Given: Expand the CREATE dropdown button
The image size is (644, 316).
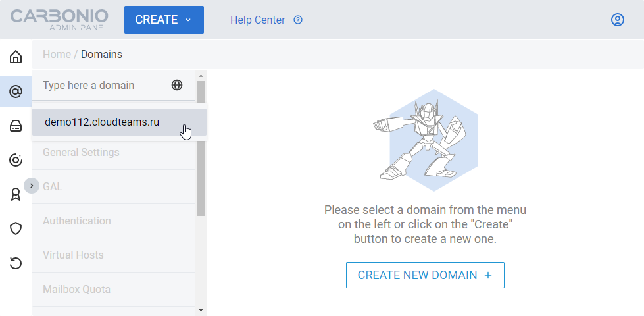Looking at the screenshot, I should pos(164,20).
